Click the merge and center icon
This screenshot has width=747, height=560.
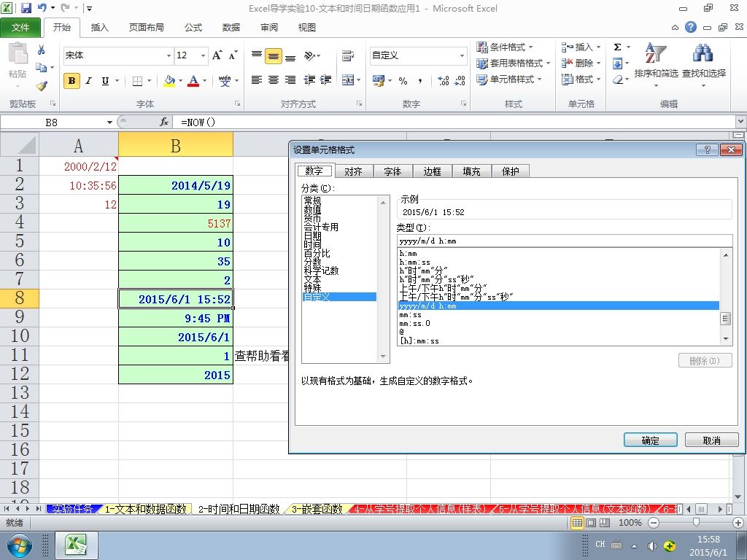(348, 80)
